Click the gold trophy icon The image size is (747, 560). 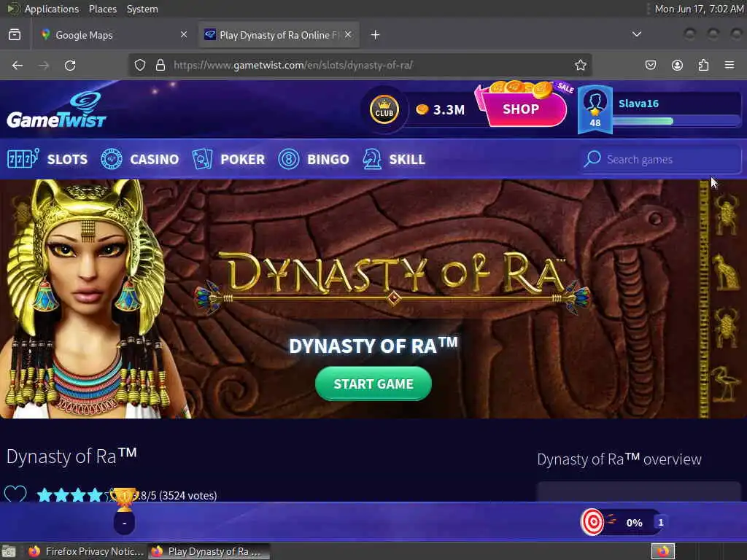124,499
